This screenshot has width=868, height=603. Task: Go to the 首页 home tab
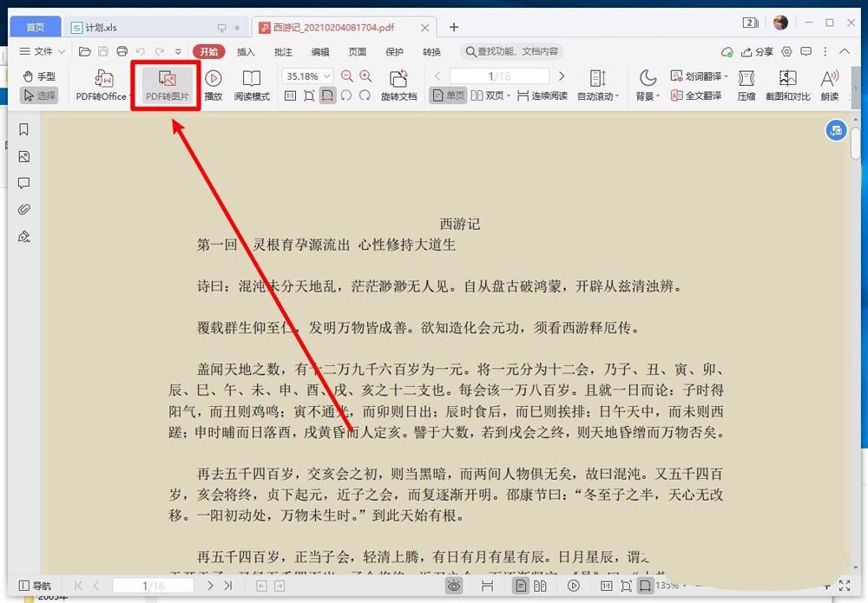pyautogui.click(x=36, y=27)
